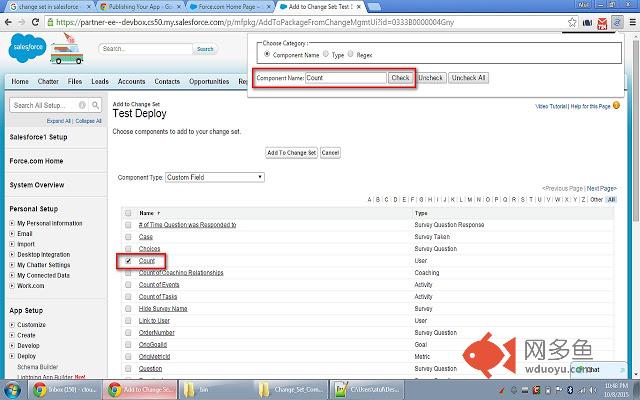This screenshot has width=640, height=400.
Task: Click the Component Name input field
Action: [346, 77]
